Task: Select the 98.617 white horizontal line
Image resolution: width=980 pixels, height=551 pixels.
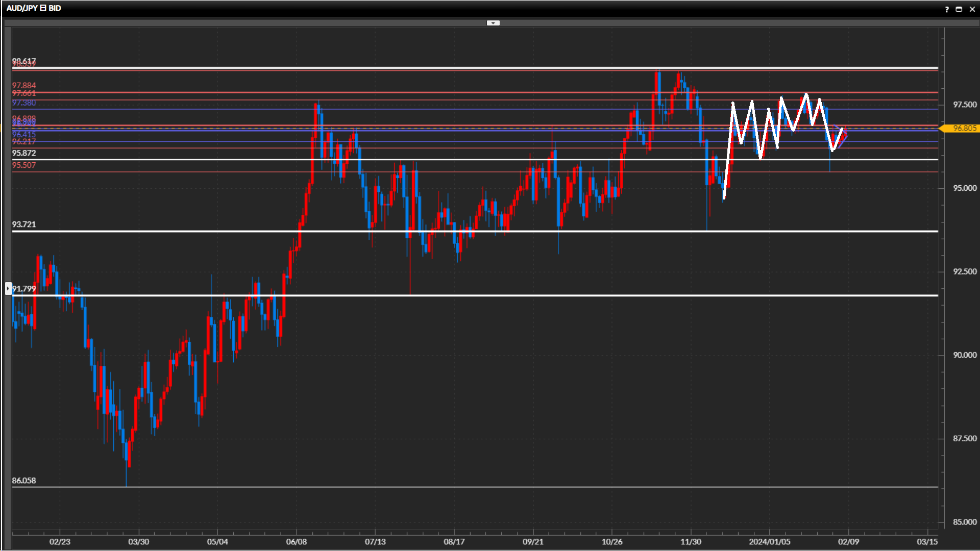Action: 408,68
